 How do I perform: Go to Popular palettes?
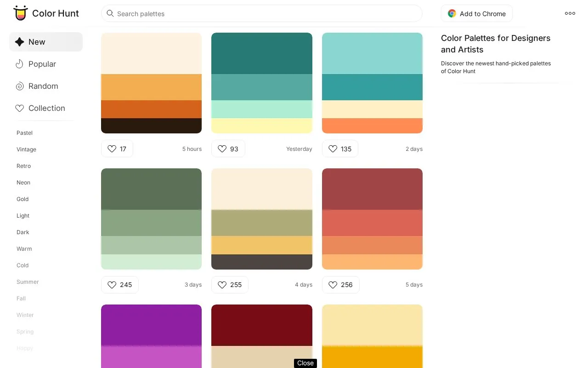[46, 64]
